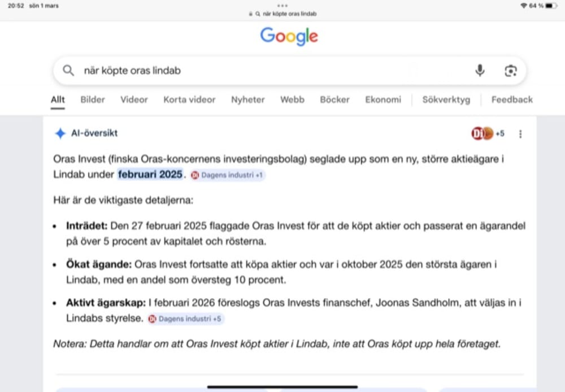The height and width of the screenshot is (392, 565).
Task: Switch to the Bilder tab
Action: click(93, 99)
